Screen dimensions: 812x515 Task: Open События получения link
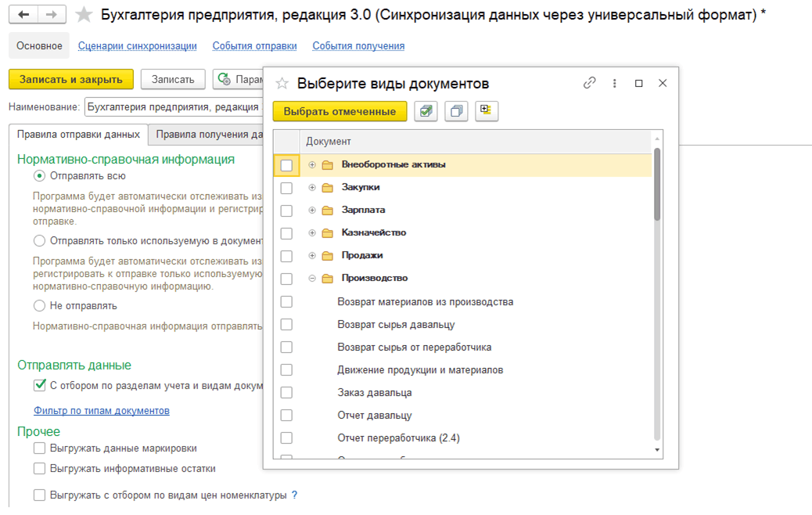point(358,45)
